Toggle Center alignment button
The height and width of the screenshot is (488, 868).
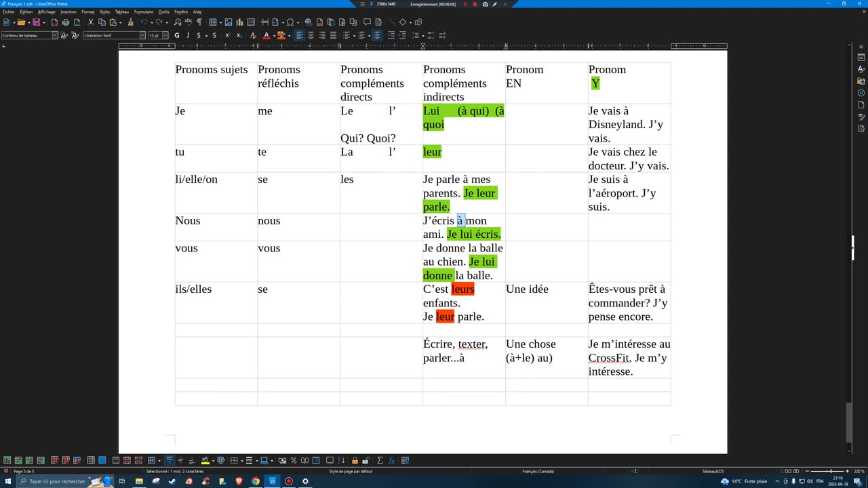[311, 35]
